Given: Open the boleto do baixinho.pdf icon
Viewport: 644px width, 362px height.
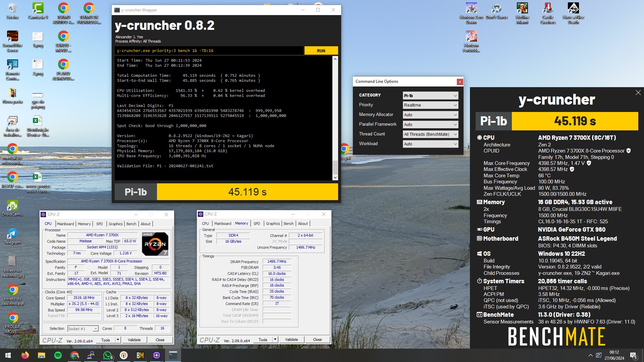Looking at the screenshot, I should [x=12, y=295].
